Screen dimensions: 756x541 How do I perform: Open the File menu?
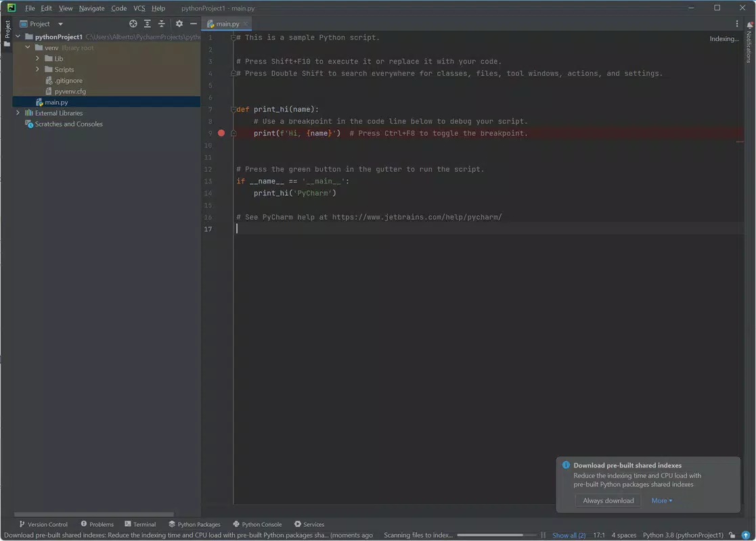[29, 8]
